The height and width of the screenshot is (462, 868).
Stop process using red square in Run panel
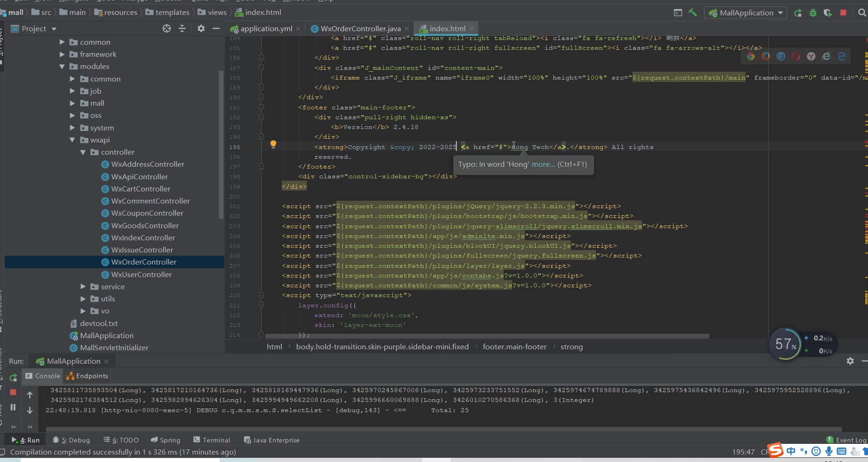tap(13, 392)
